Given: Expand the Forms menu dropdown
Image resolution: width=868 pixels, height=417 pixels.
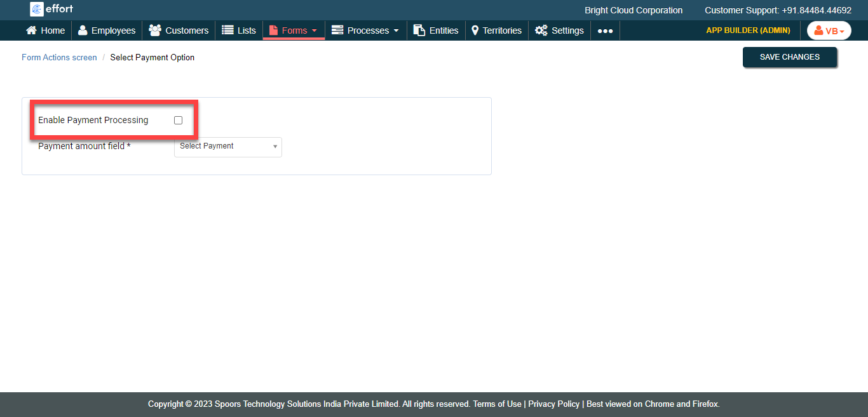Looking at the screenshot, I should [x=294, y=30].
